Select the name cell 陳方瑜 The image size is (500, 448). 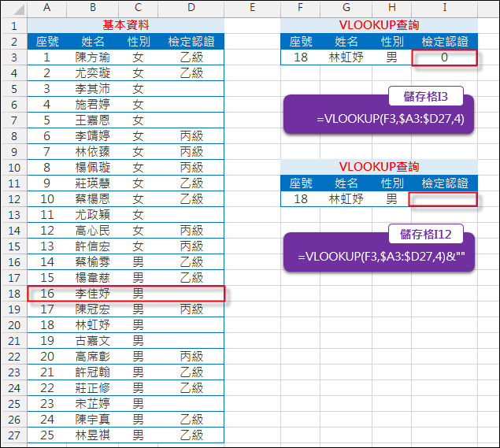92,57
